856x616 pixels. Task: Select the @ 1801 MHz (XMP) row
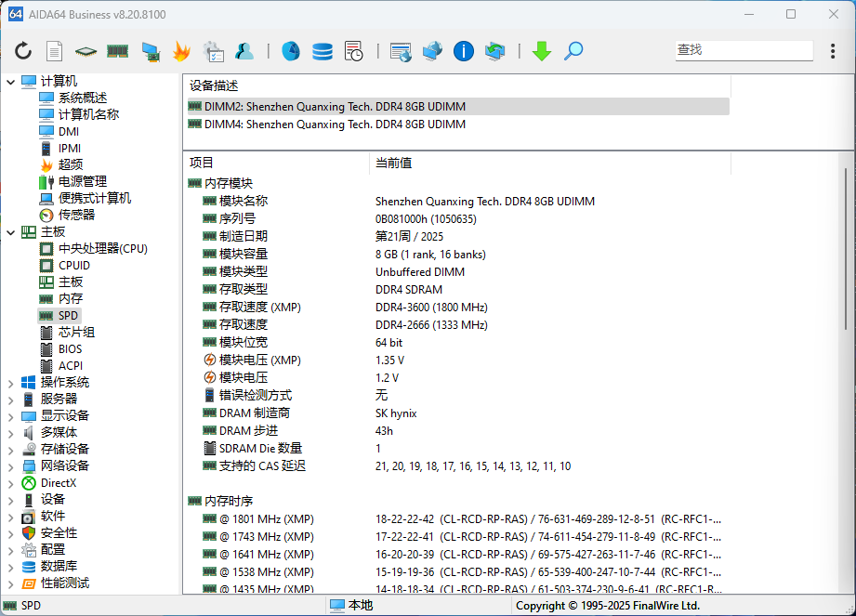[458, 518]
